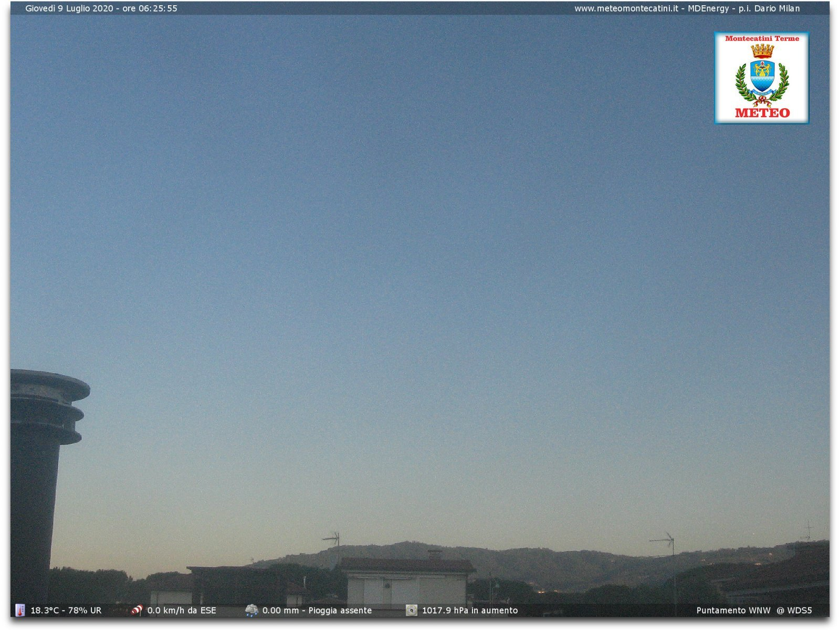Image resolution: width=840 pixels, height=630 pixels.
Task: Click the 0.0 km/h da ESE wind reading
Action: pos(182,611)
